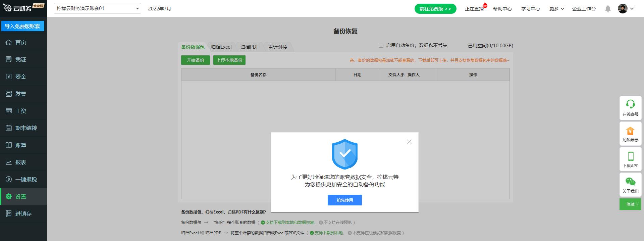
Task: Close the auto-backup popup dialog
Action: point(409,142)
